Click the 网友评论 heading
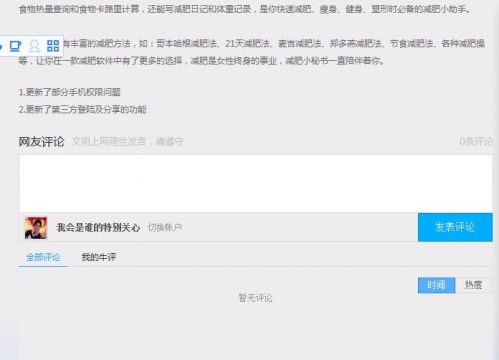The width and height of the screenshot is (499, 360). click(x=41, y=142)
